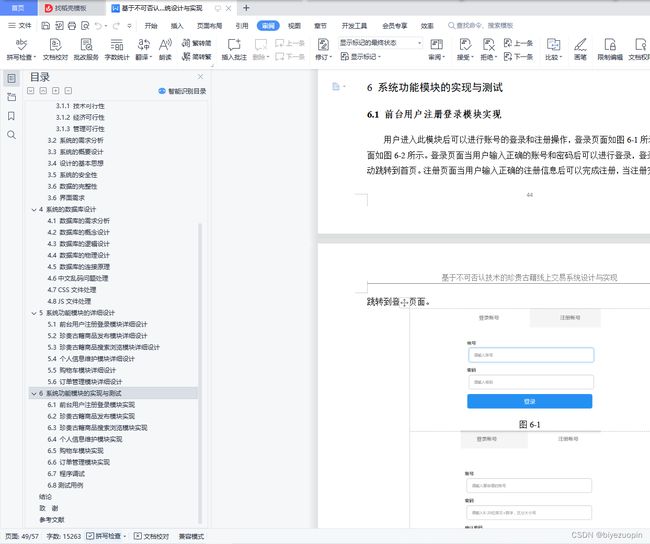Click the 文档校对 status bar button

(x=151, y=536)
